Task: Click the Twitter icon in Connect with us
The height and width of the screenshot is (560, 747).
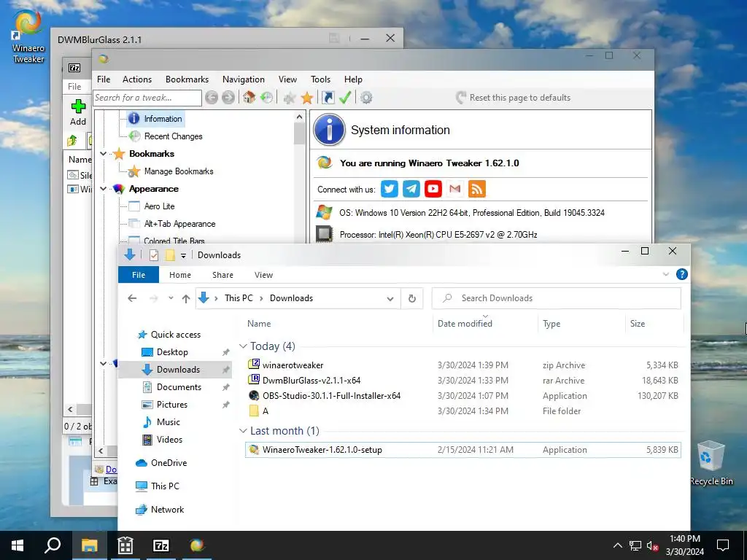Action: point(390,189)
